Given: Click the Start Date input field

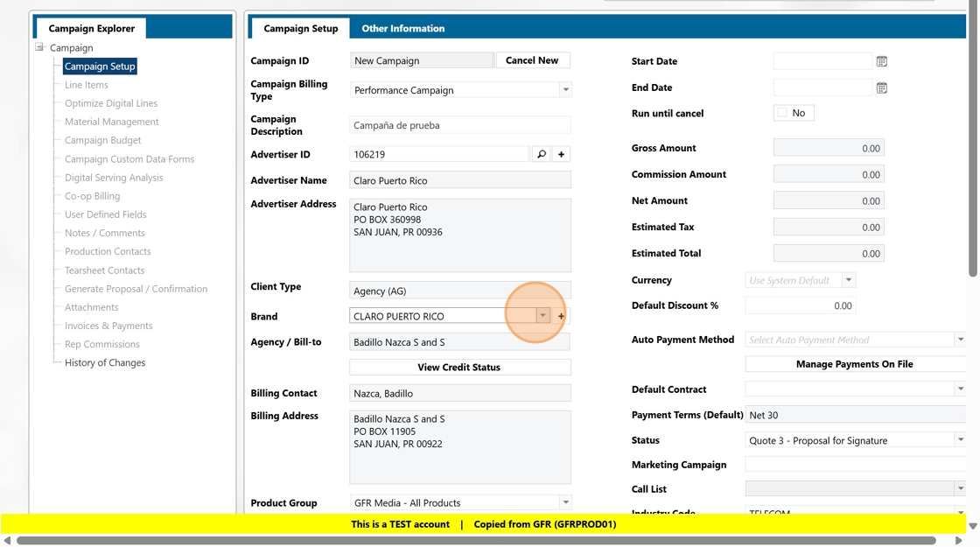Looking at the screenshot, I should tap(822, 61).
